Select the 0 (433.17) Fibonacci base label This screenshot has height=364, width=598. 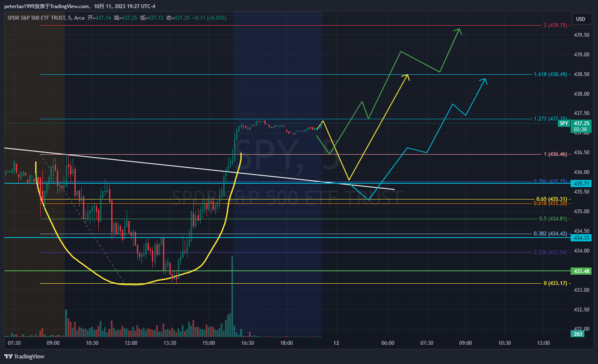(x=555, y=283)
